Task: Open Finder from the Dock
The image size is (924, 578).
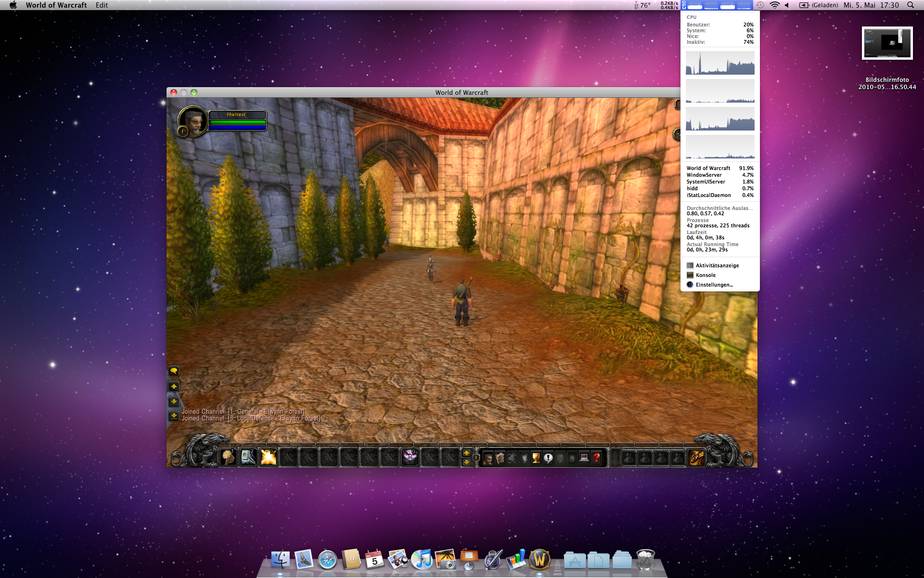Action: [280, 560]
